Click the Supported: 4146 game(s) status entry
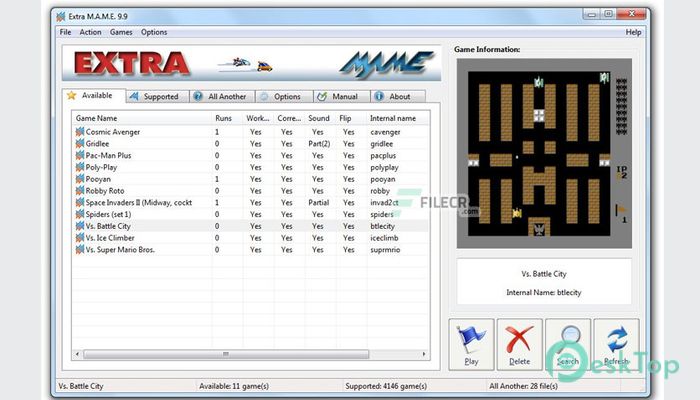Viewport: 700px width, 400px height. coord(386,386)
